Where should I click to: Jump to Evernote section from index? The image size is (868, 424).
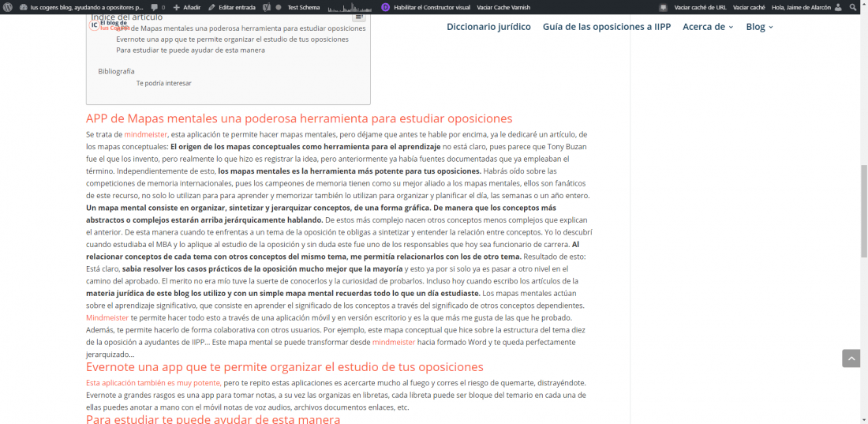click(233, 39)
